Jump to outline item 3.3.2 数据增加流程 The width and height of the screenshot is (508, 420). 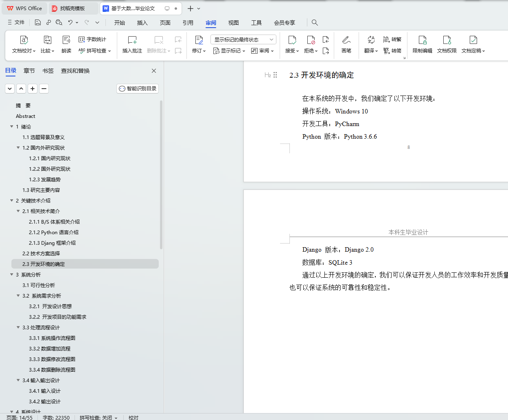pos(50,348)
